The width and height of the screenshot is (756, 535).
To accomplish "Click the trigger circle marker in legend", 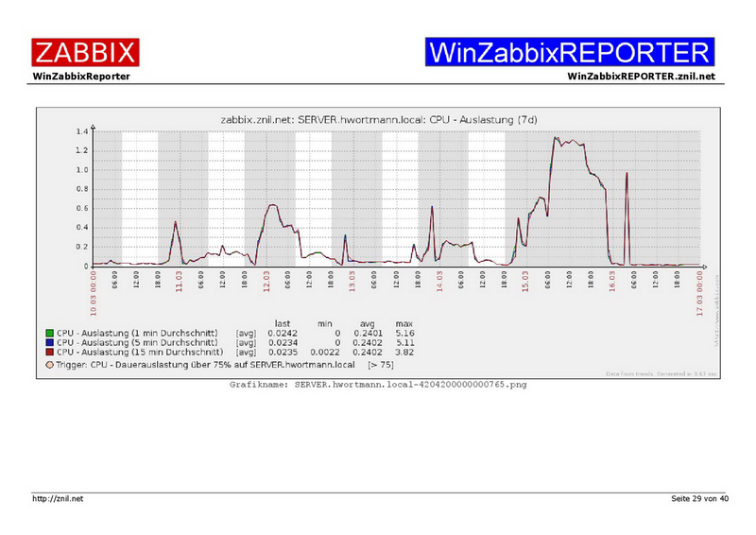I will click(x=50, y=365).
